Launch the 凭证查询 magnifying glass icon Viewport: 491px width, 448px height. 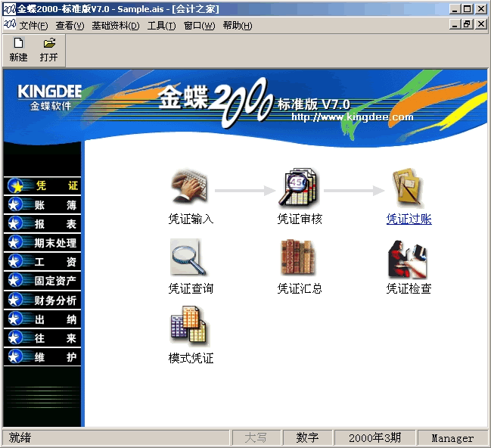coord(188,258)
